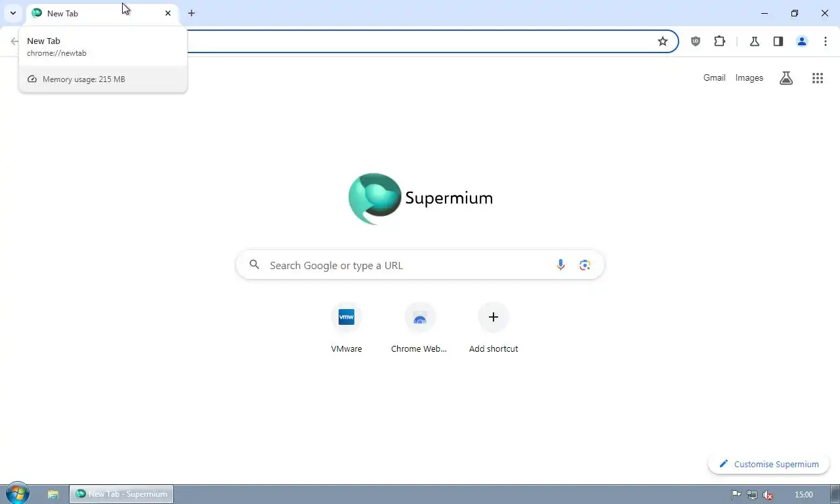Open the VMware shortcut
Image resolution: width=840 pixels, height=504 pixels.
click(346, 327)
